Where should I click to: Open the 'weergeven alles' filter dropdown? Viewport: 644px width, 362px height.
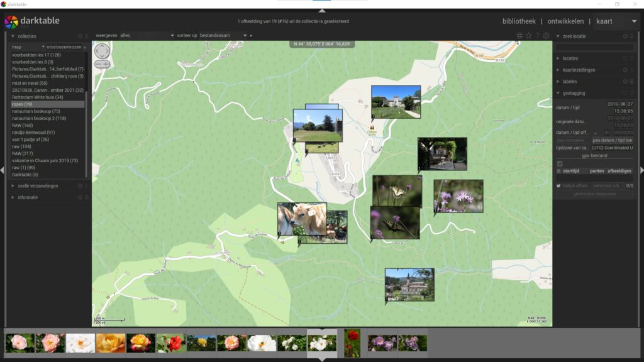pos(147,36)
